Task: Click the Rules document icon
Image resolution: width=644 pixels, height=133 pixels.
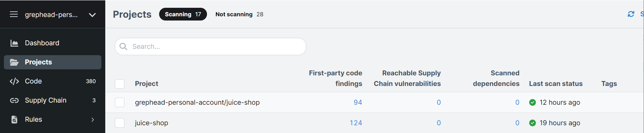Action: [14, 120]
